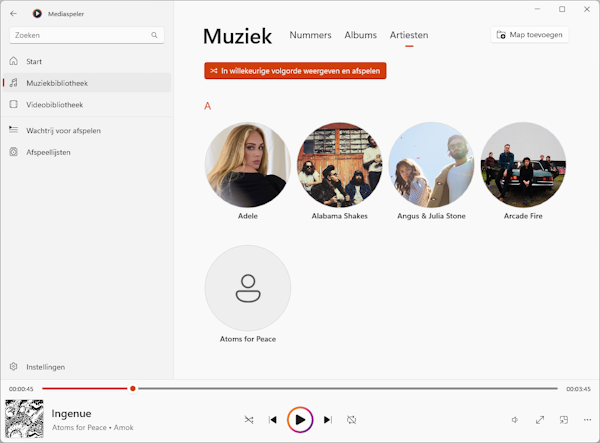This screenshot has width=600, height=443.
Task: Select Muziekbibliotheek in the sidebar
Action: 87,83
